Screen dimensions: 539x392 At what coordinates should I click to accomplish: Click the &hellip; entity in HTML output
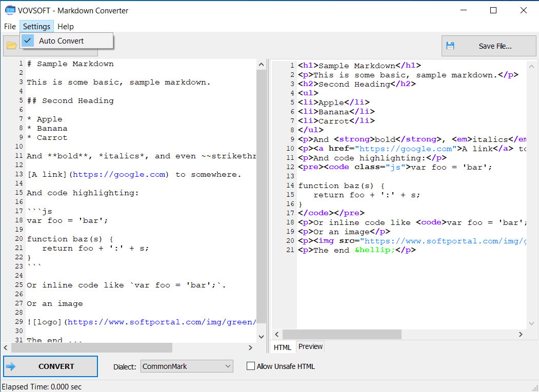[375, 250]
